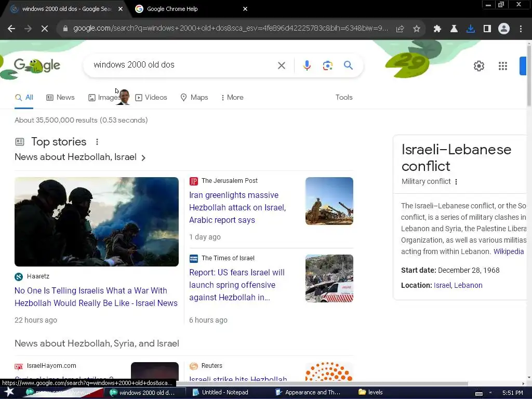Toggle the side panel icon
The width and height of the screenshot is (532, 399).
(x=487, y=29)
